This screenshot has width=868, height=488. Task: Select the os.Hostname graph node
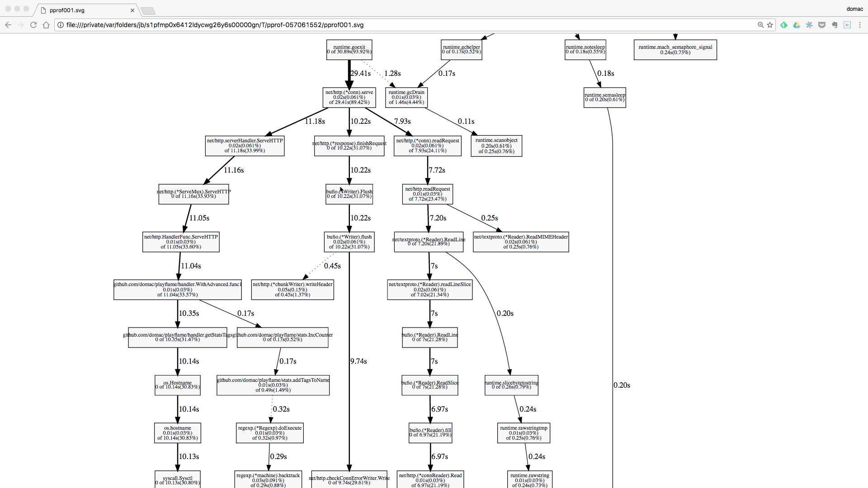click(177, 385)
